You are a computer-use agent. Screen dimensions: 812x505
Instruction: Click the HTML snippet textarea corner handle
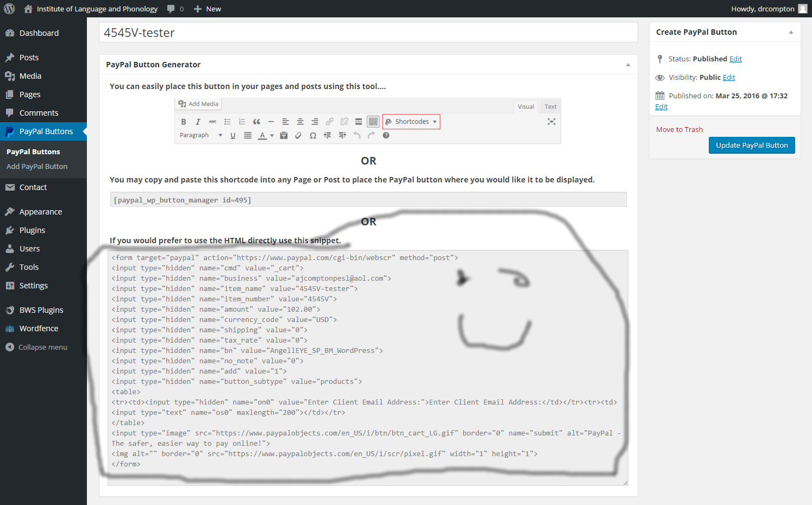(625, 483)
